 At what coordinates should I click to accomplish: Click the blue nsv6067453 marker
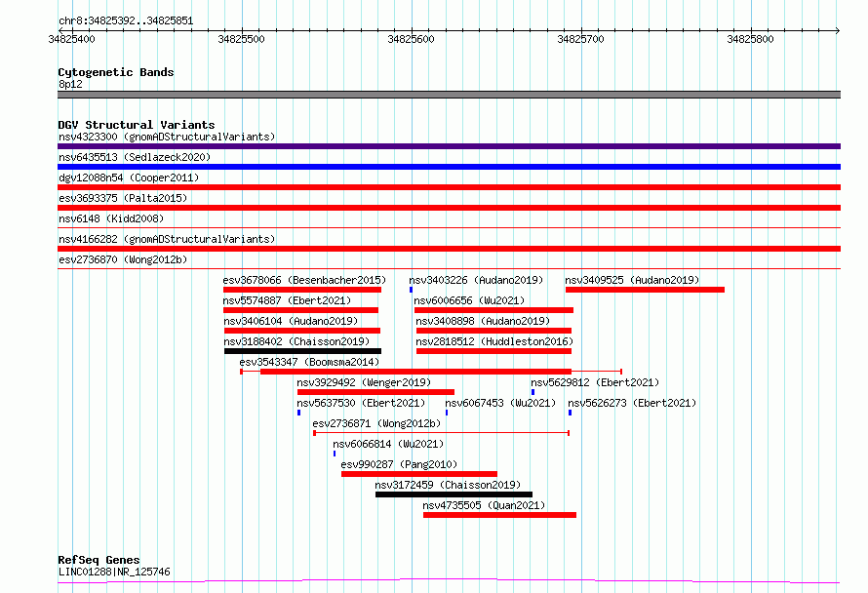coord(447,413)
